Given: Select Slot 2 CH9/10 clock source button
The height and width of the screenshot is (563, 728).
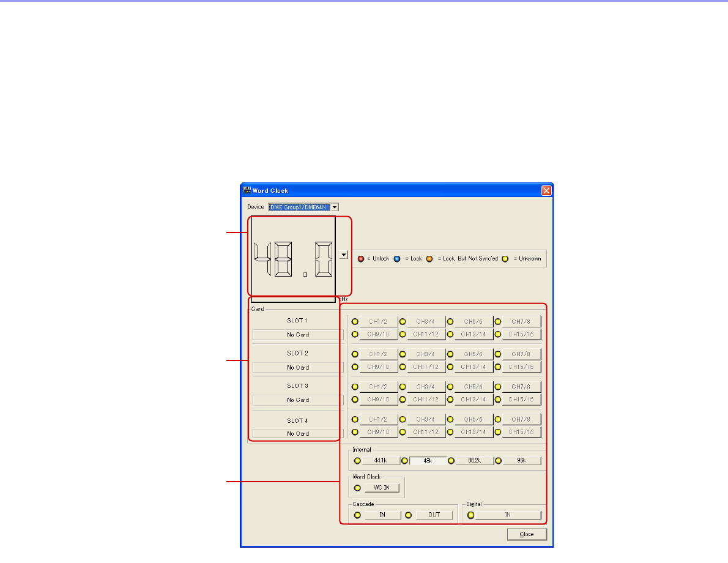Looking at the screenshot, I should click(379, 367).
